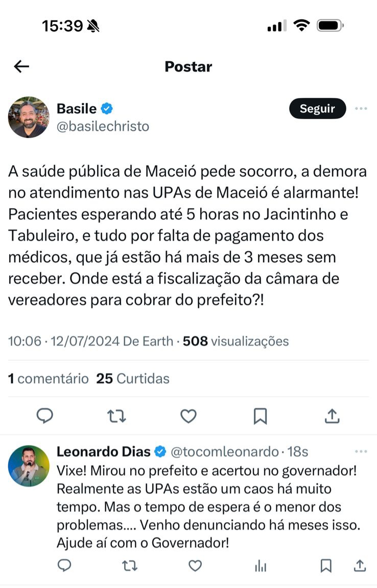Bookmark Leonardo Dias's reply
The image size is (377, 588).
(326, 565)
